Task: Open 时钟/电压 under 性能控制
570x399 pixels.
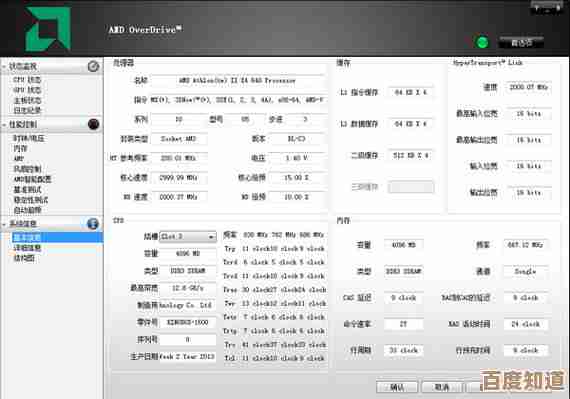Action: [29, 138]
